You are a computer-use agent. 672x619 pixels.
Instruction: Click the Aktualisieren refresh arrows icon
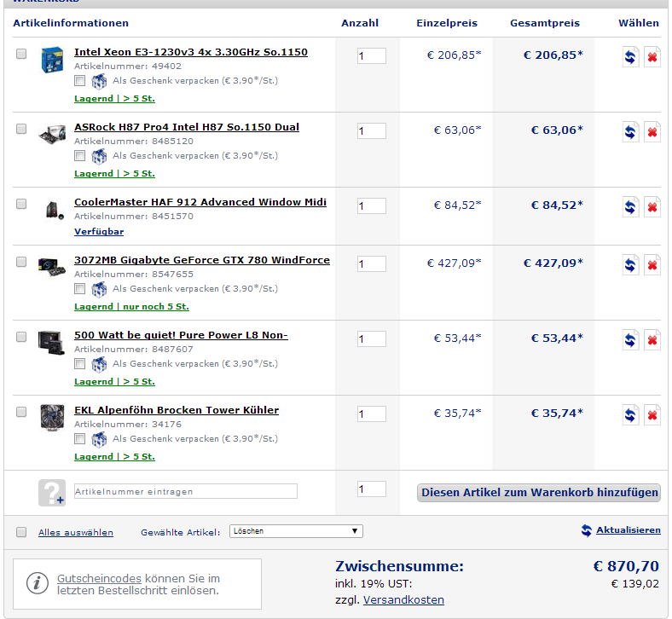[586, 530]
